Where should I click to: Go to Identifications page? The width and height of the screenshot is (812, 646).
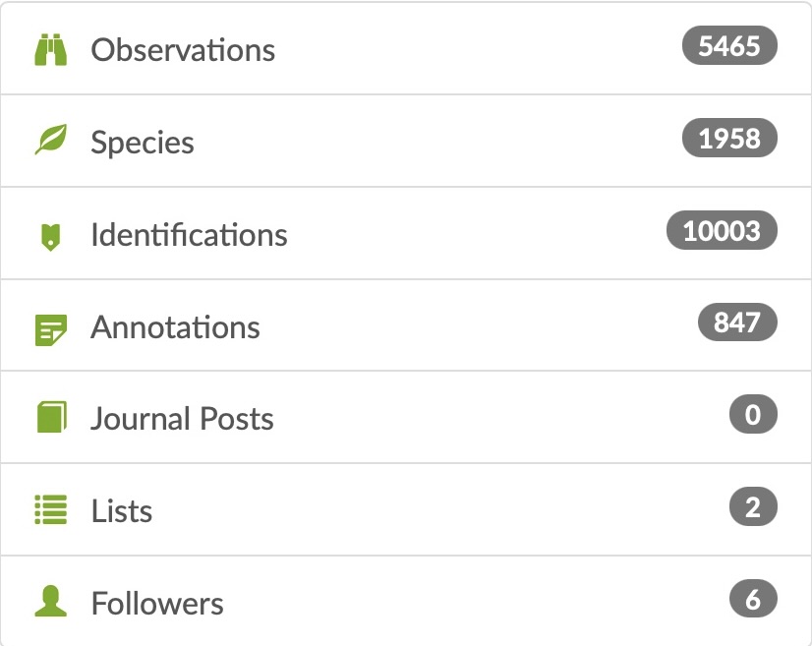(189, 235)
